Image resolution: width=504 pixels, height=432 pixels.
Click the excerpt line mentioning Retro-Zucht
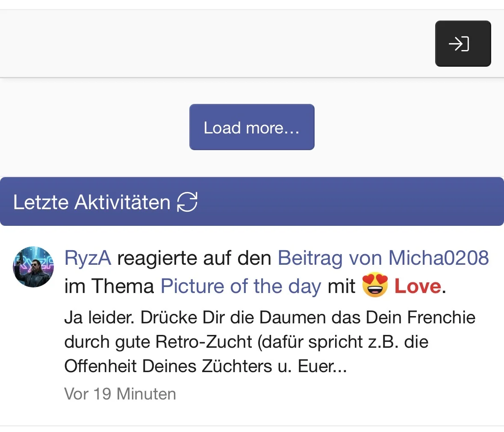pyautogui.click(x=246, y=342)
